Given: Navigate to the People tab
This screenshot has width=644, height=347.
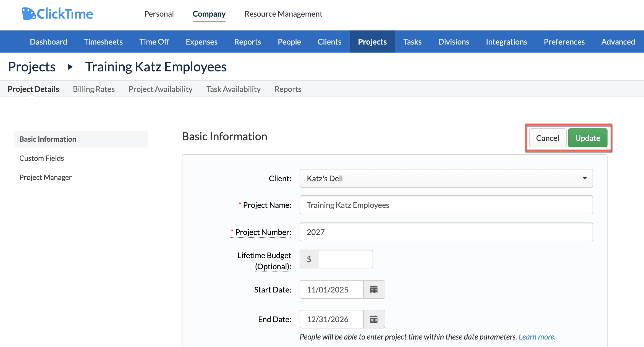Looking at the screenshot, I should (289, 42).
